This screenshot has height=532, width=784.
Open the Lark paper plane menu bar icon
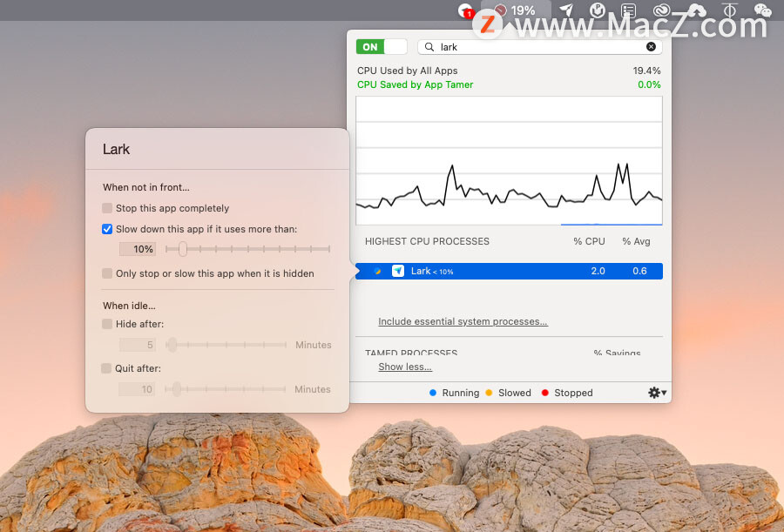pyautogui.click(x=566, y=10)
